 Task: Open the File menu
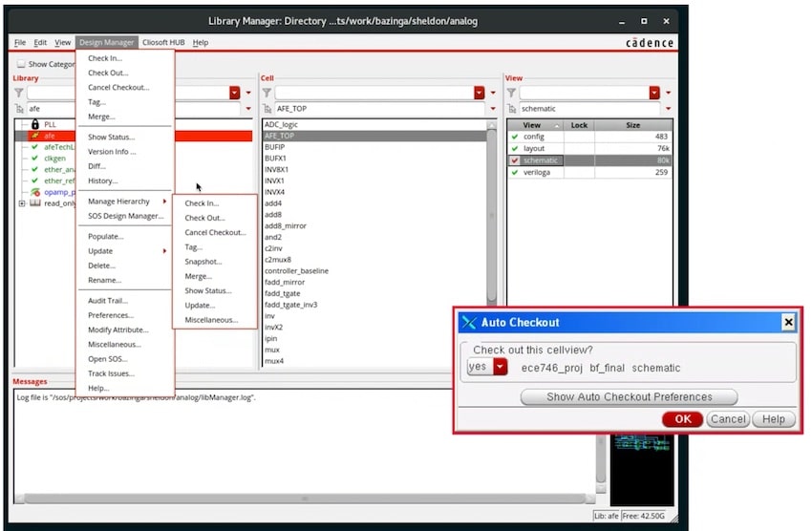(20, 42)
